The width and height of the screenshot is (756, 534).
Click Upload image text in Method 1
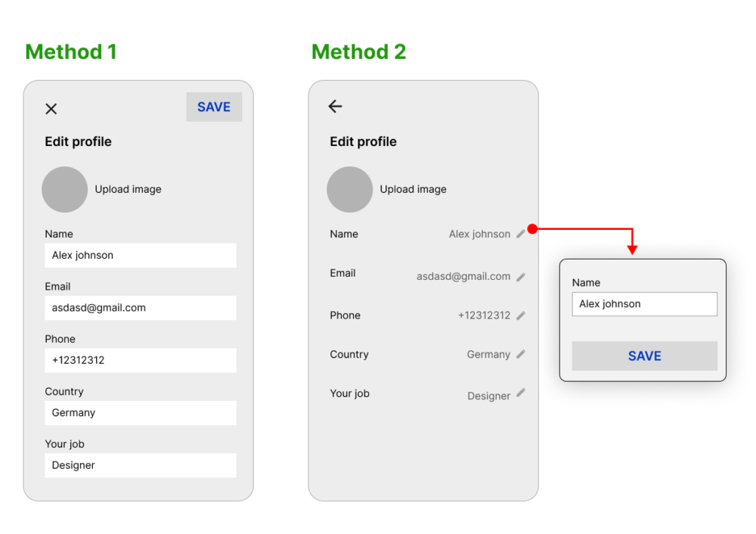click(x=128, y=189)
